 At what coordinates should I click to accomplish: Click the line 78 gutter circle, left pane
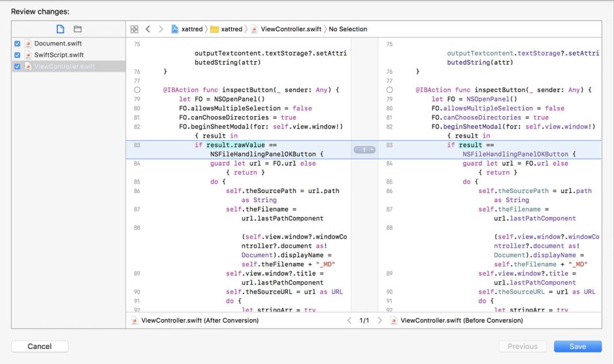click(x=137, y=89)
